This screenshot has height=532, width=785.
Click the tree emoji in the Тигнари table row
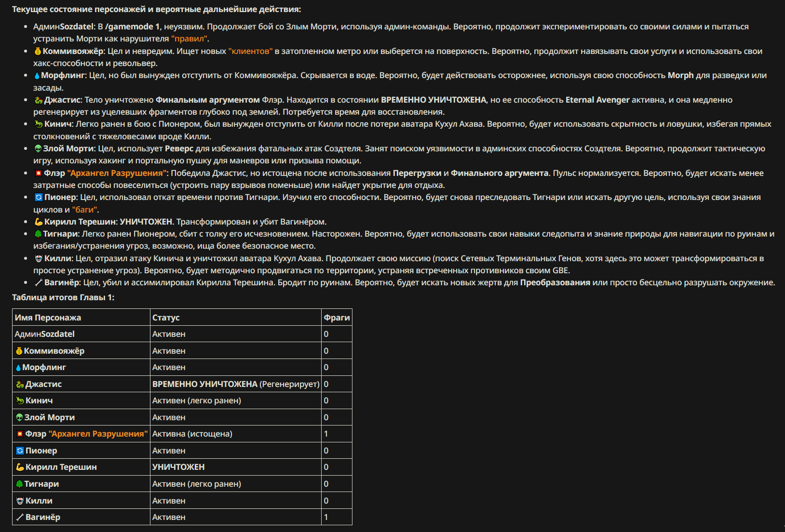20,484
